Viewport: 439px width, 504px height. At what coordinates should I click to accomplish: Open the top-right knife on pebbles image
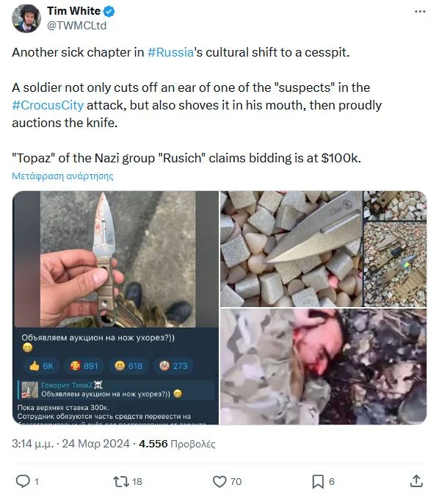324,249
